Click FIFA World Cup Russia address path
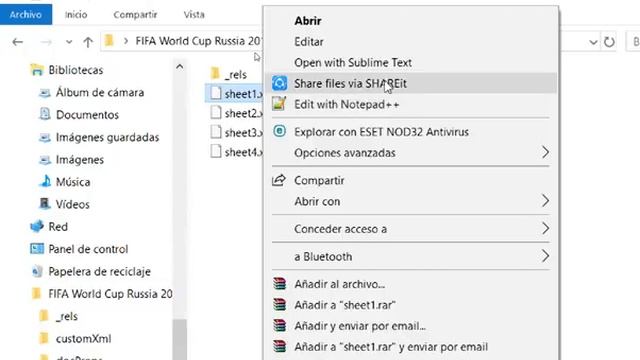Viewport: 640px width, 360px height. click(x=198, y=41)
